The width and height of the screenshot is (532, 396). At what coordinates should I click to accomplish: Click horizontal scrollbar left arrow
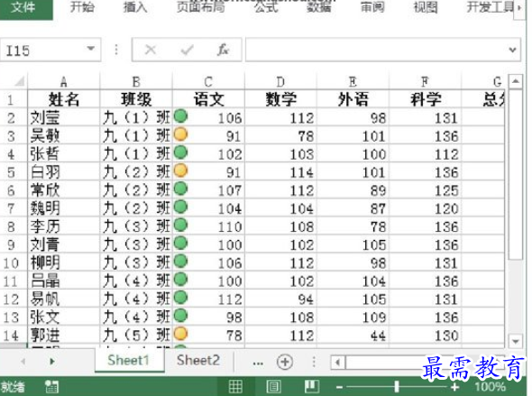(338, 362)
